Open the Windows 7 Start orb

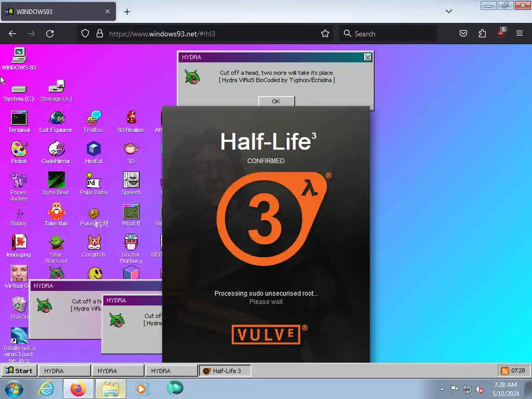[14, 389]
